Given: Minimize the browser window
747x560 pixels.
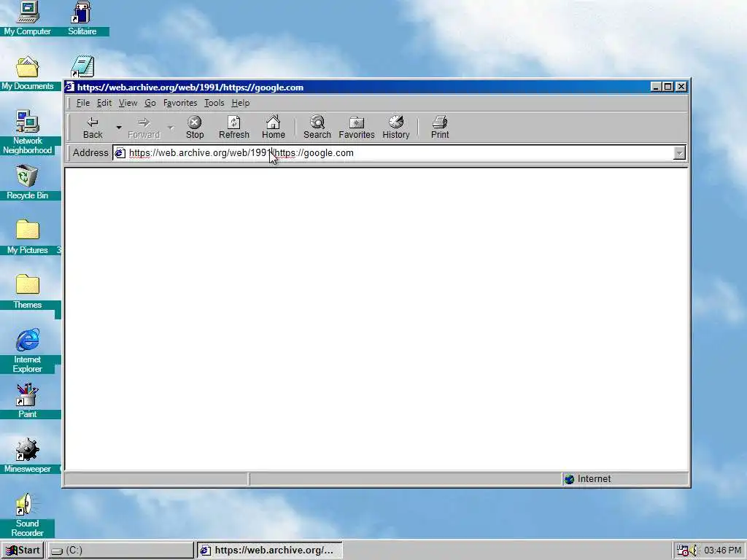Looking at the screenshot, I should pyautogui.click(x=656, y=87).
